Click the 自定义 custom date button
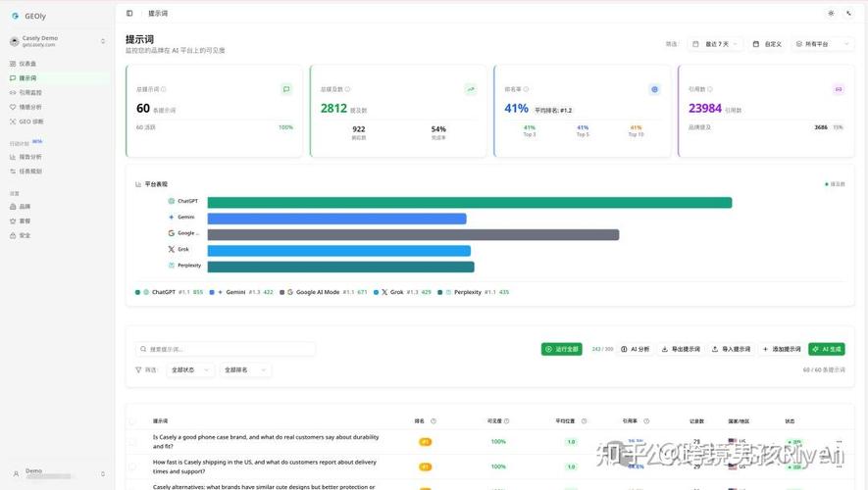868x490 pixels. 767,44
